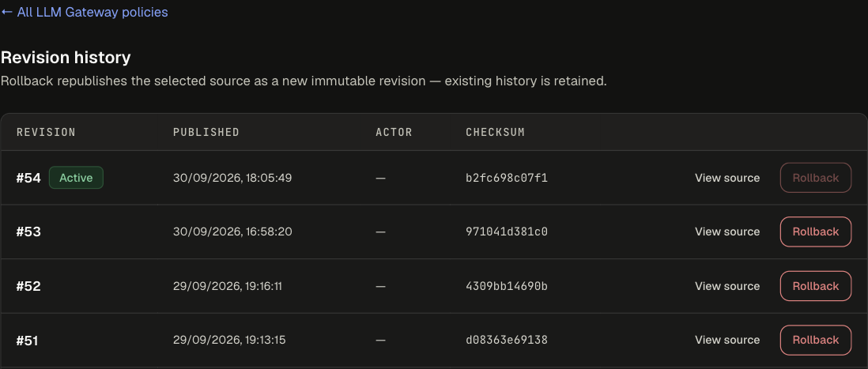This screenshot has height=369, width=868.
Task: Click the date 30/09/2026, 18:05:49
Action: click(x=232, y=178)
